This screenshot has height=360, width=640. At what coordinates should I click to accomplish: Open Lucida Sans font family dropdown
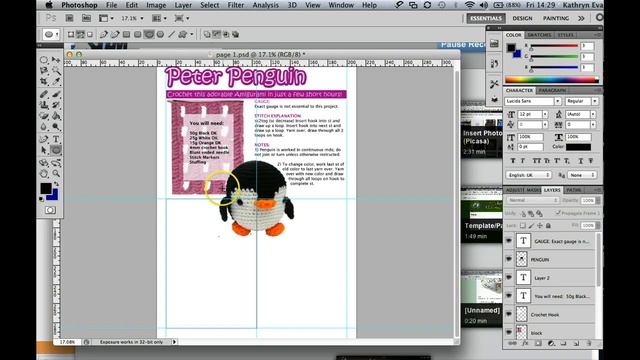click(557, 101)
